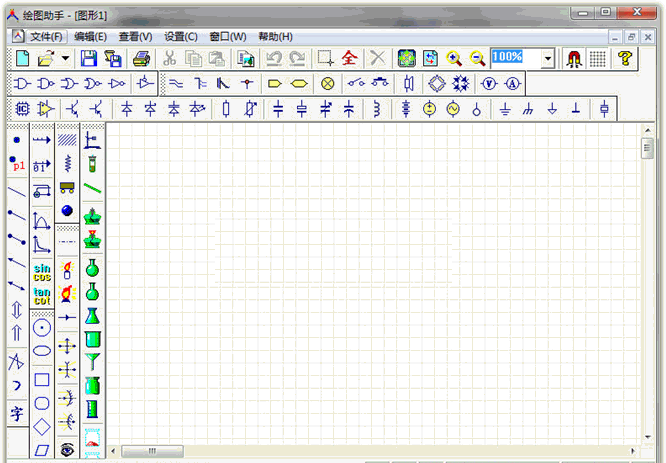Image resolution: width=666 pixels, height=463 pixels.
Task: Click the zoom in magnifier icon
Action: coord(454,59)
